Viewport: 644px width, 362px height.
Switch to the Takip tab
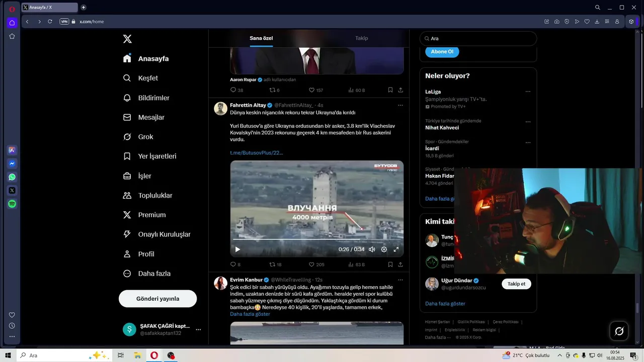[362, 38]
